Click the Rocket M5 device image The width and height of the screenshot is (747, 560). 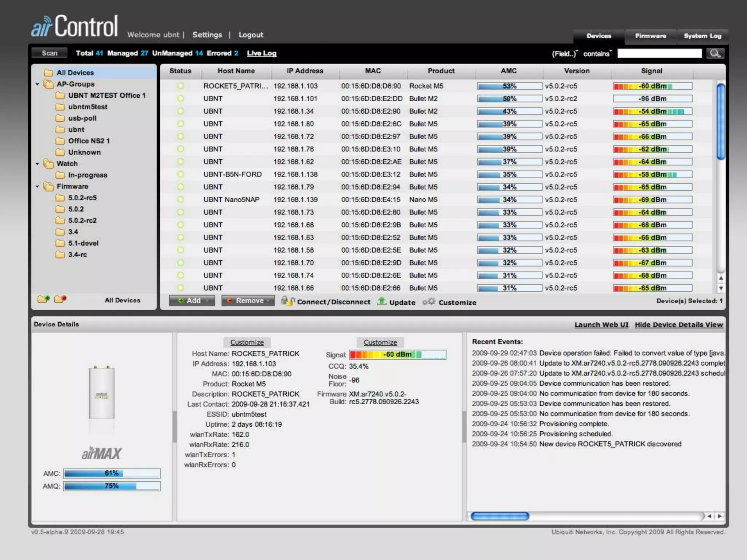click(x=101, y=393)
